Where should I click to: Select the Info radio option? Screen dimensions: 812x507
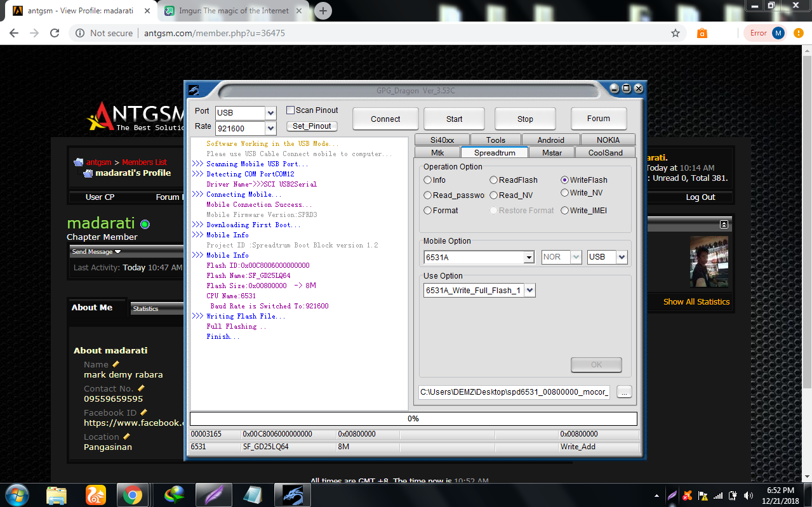[x=428, y=180]
